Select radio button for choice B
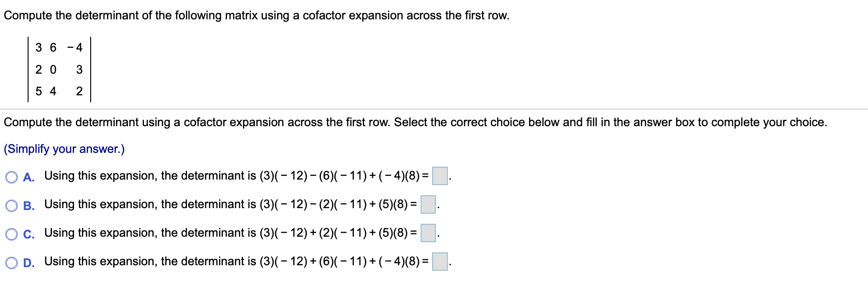The image size is (868, 303). point(12,206)
